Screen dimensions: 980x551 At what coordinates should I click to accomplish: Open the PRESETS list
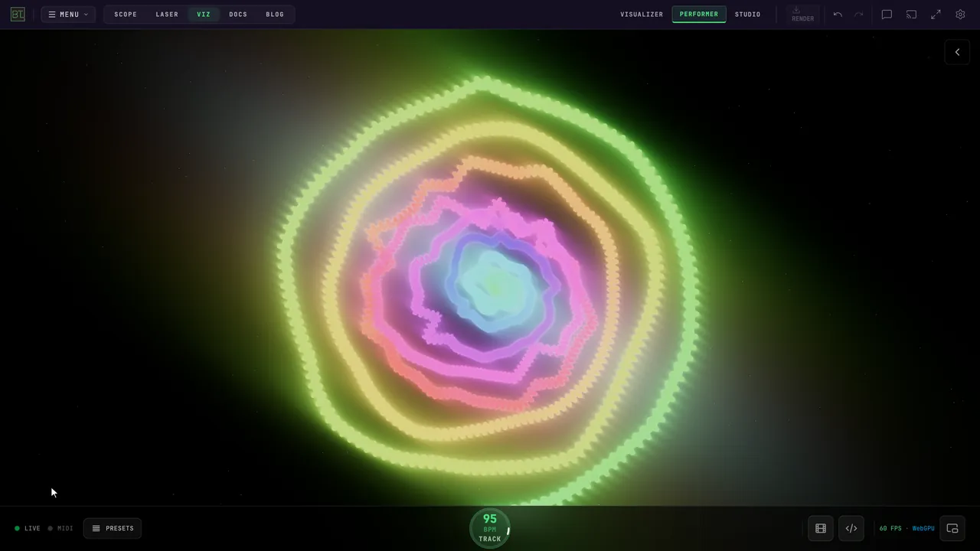coord(113,528)
